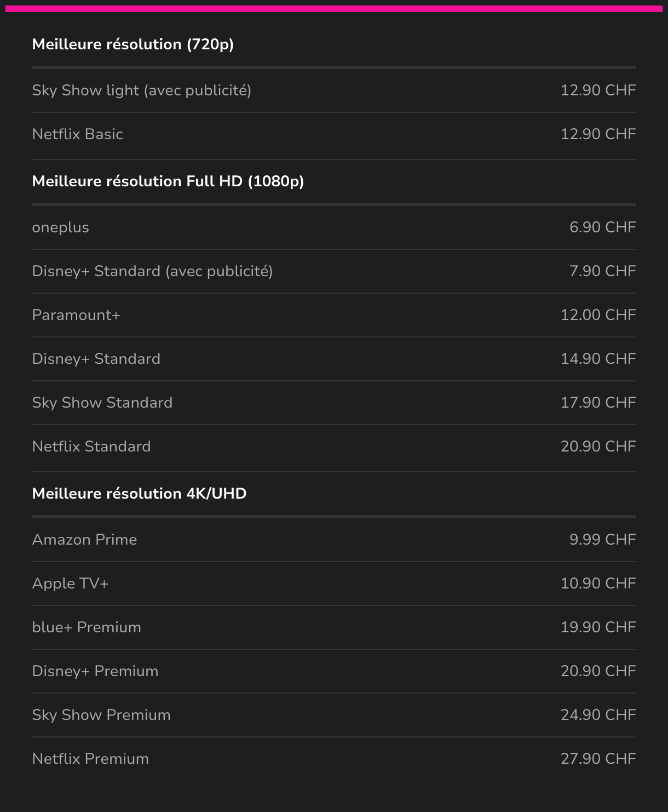Click the Netflix Standard row label
This screenshot has height=812, width=668.
tap(91, 447)
